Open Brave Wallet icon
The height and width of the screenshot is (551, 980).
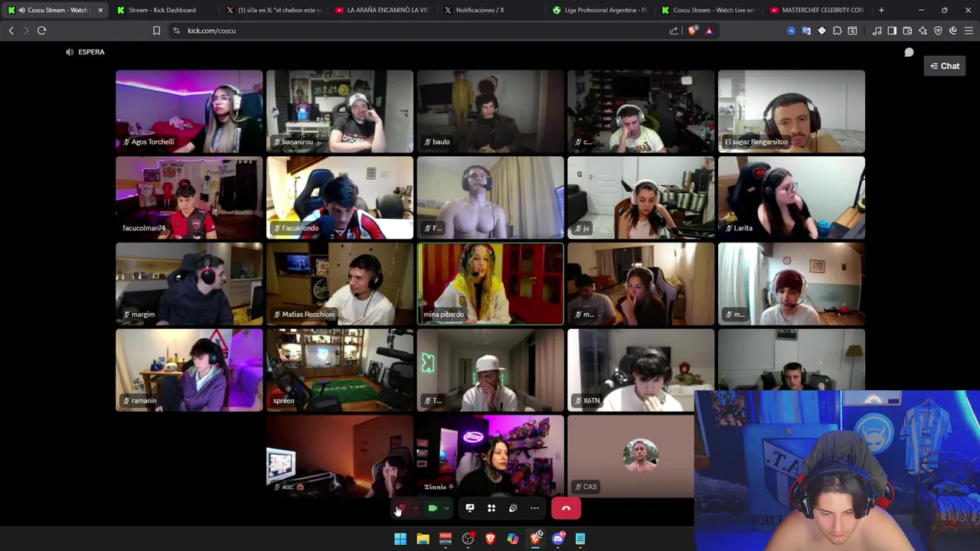click(907, 31)
